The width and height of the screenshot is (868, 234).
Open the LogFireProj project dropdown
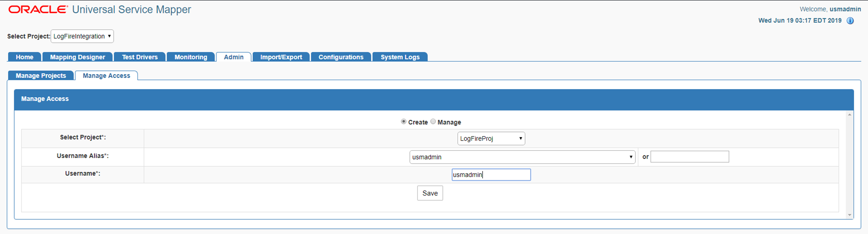click(x=491, y=138)
